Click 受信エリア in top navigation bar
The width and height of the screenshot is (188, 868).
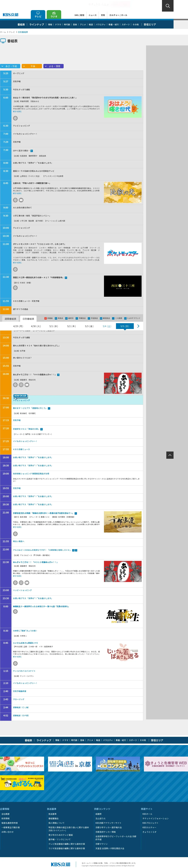click(x=150, y=25)
